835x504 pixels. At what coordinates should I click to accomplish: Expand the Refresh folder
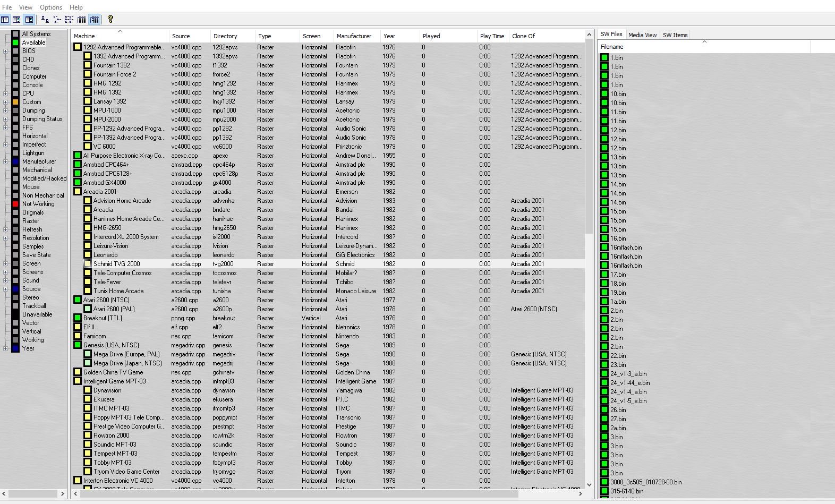pyautogui.click(x=5, y=229)
